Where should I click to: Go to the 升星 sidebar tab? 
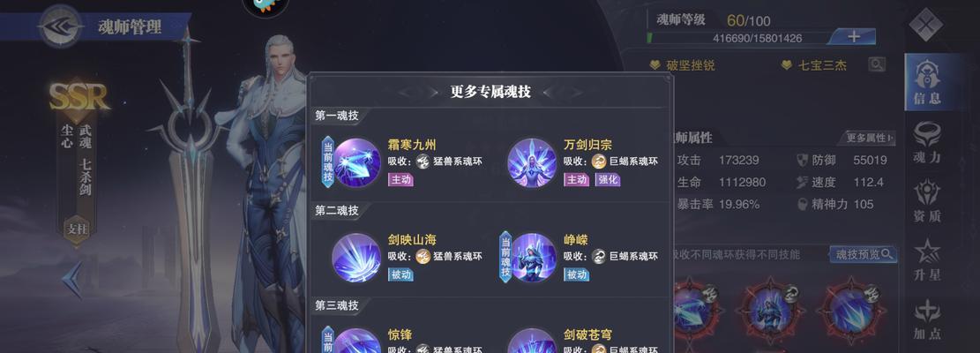927,260
